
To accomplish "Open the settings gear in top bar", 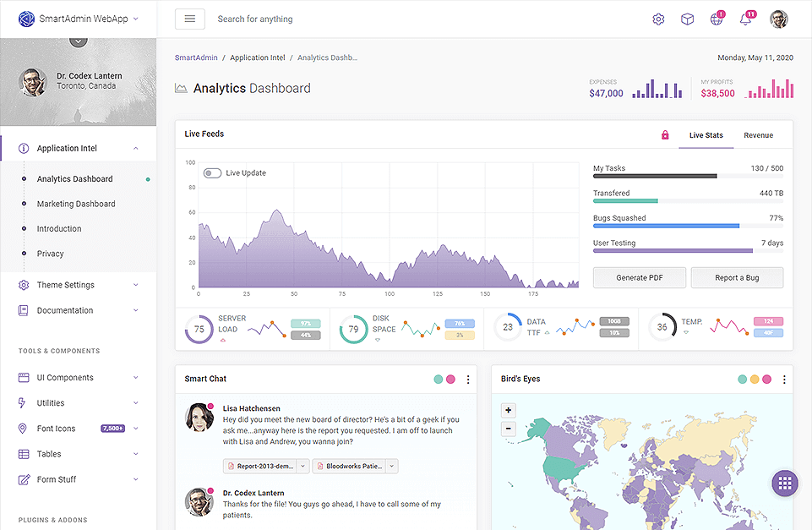I will click(658, 19).
